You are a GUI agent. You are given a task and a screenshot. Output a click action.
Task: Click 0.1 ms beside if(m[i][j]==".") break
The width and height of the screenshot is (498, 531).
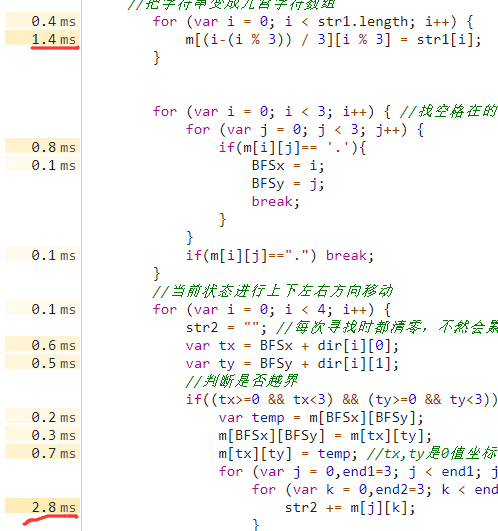42,254
